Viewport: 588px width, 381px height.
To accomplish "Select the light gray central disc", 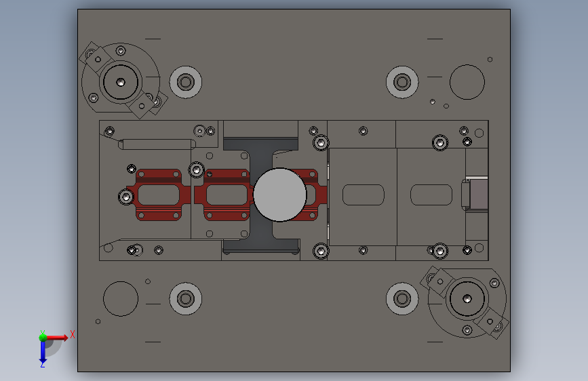I will pos(279,195).
